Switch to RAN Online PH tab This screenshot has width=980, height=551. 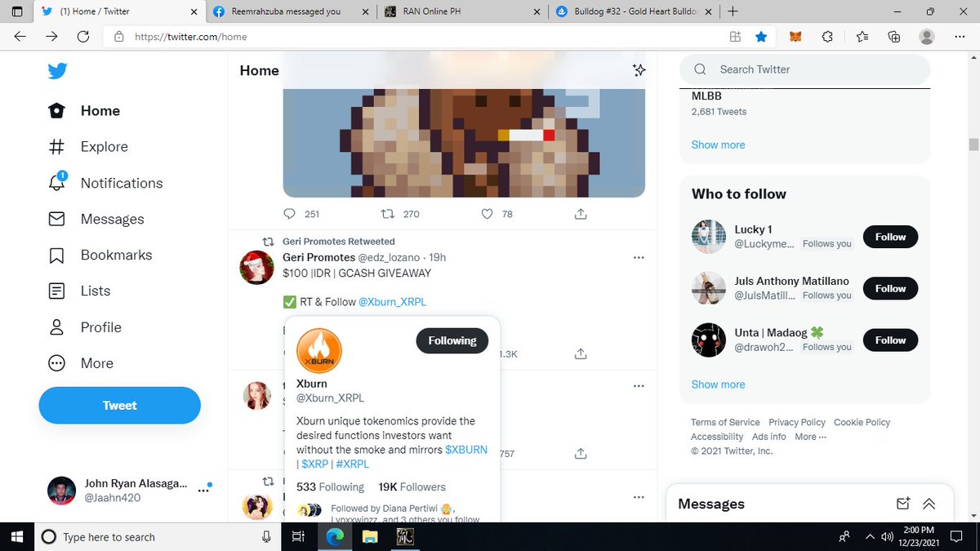pyautogui.click(x=461, y=11)
